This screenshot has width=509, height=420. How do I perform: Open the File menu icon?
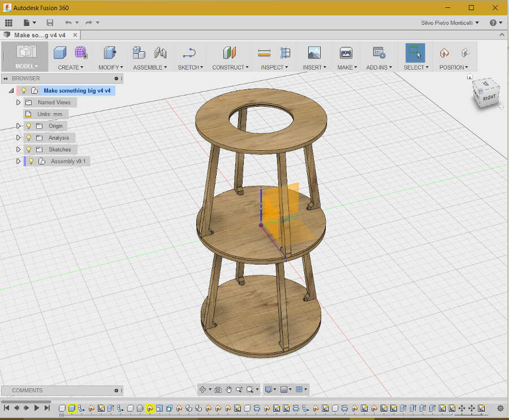coord(29,23)
